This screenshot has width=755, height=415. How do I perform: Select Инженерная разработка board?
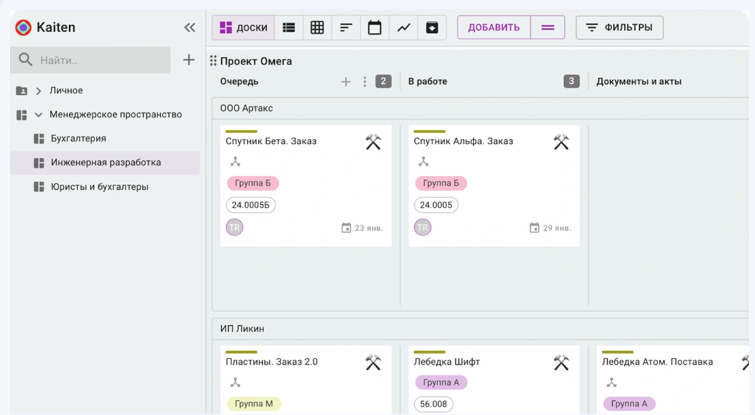point(106,163)
